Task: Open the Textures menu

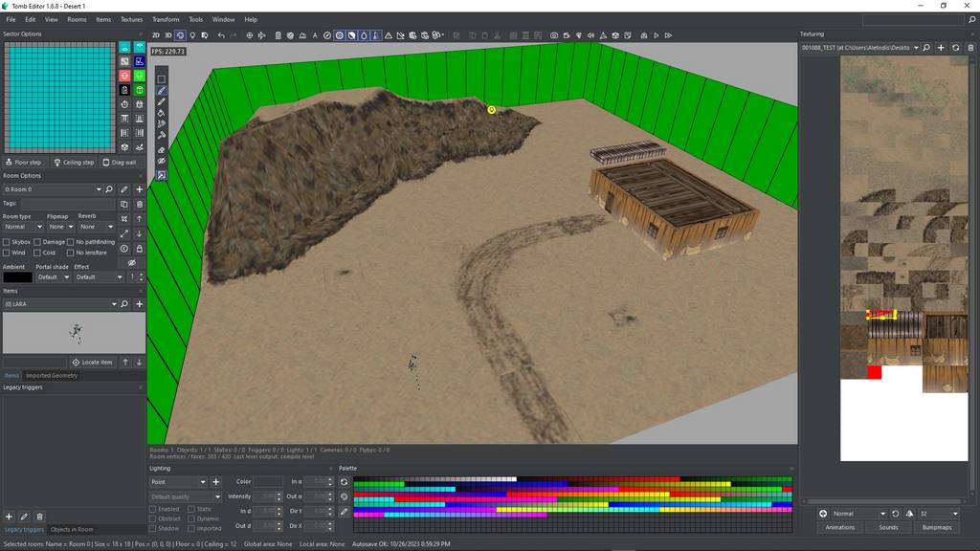Action: pyautogui.click(x=131, y=19)
